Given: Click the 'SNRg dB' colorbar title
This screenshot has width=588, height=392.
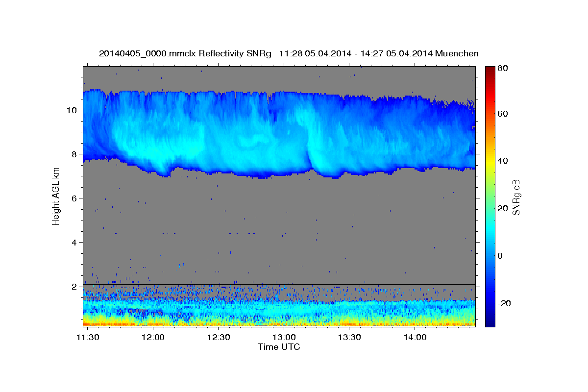Looking at the screenshot, I should (x=516, y=197).
